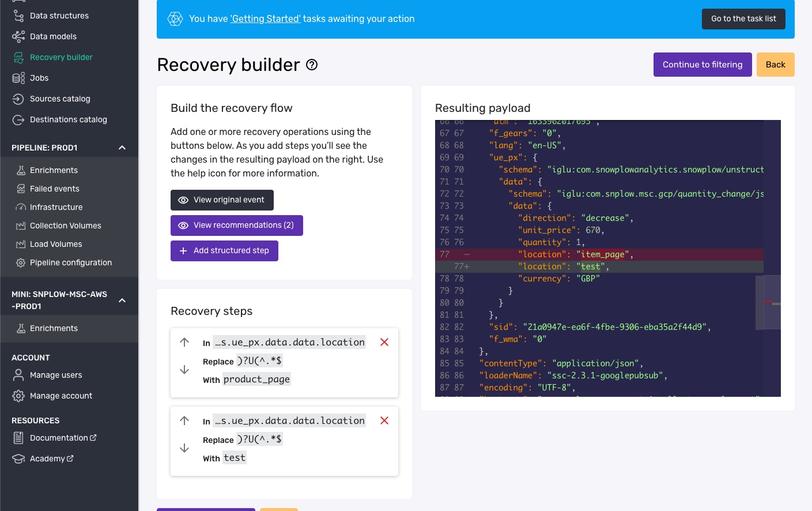Click the Manage account gear icon
Image resolution: width=812 pixels, height=511 pixels.
point(18,396)
